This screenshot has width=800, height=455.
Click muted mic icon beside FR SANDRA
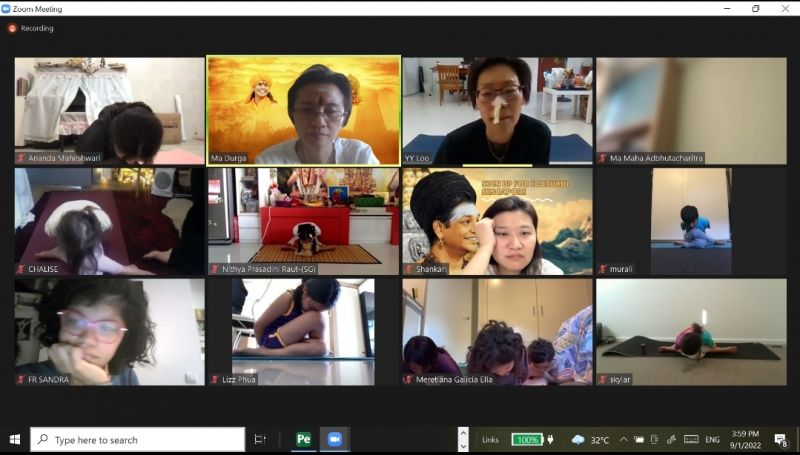(21, 380)
